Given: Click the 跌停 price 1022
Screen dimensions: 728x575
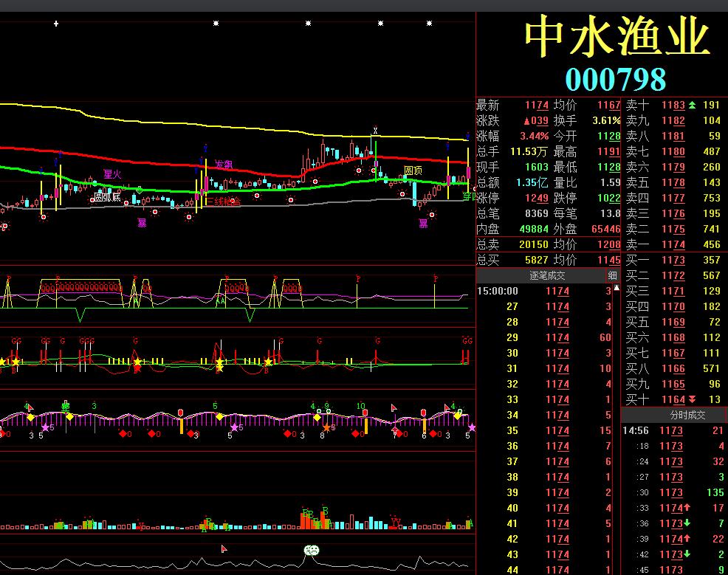Looking at the screenshot, I should pos(608,198).
